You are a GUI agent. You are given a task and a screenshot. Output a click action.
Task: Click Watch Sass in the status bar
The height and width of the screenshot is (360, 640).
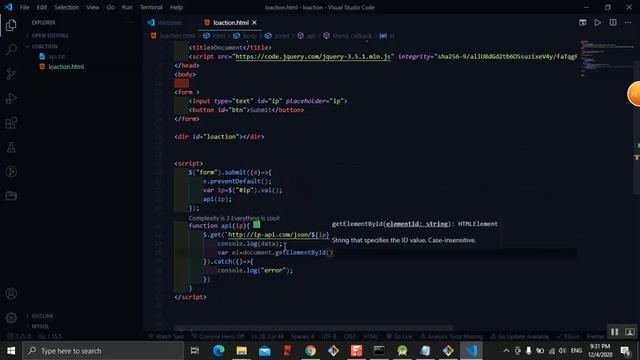pos(166,337)
